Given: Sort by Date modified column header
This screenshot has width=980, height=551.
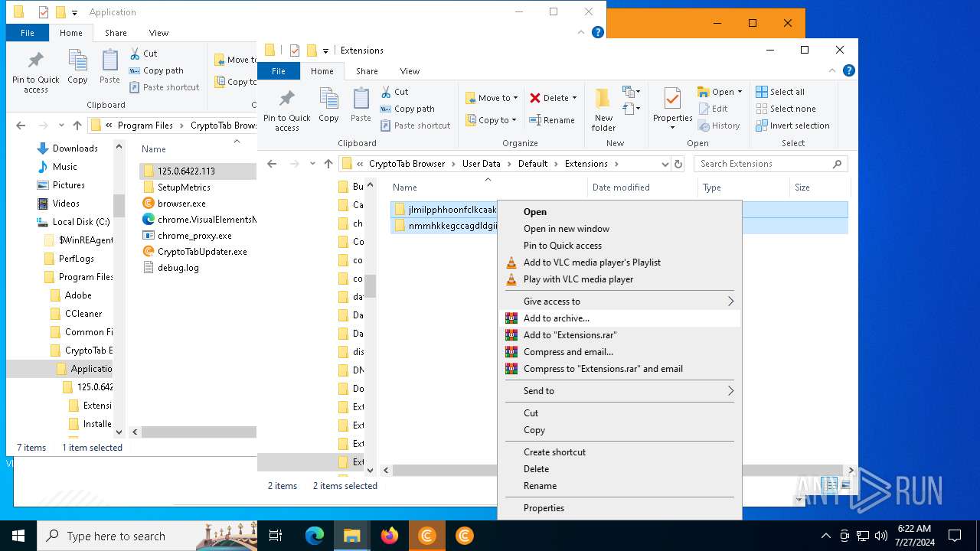Looking at the screenshot, I should click(x=642, y=187).
